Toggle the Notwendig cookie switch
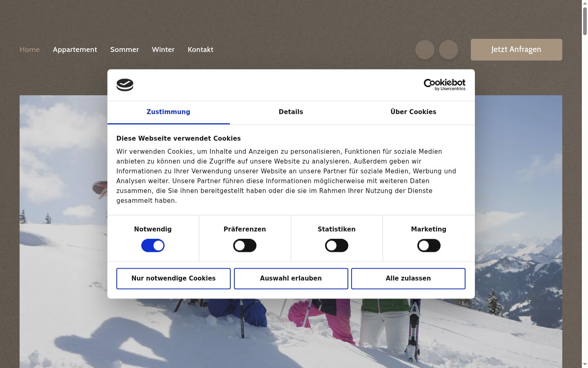This screenshot has width=588, height=368. (153, 245)
